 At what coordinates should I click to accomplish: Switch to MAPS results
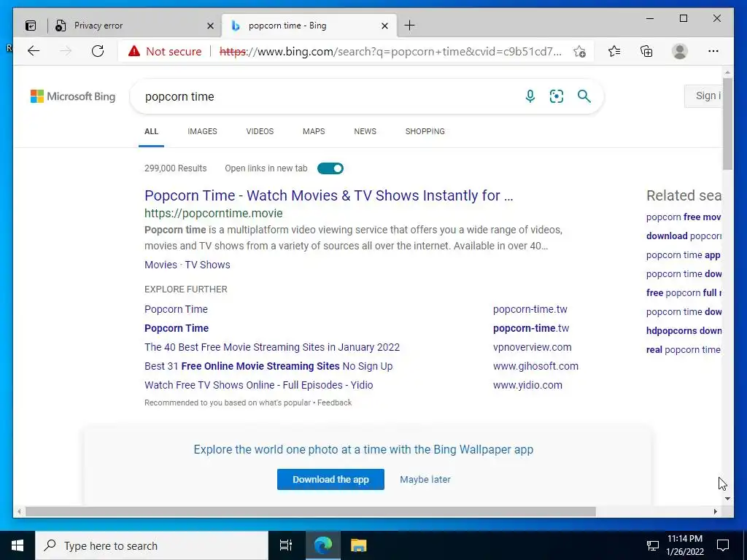[314, 131]
